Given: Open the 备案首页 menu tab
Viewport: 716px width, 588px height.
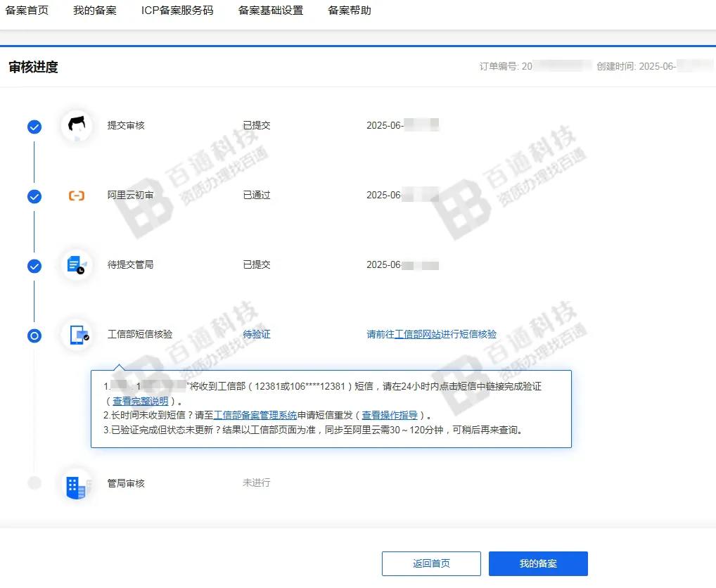Looking at the screenshot, I should point(27,11).
